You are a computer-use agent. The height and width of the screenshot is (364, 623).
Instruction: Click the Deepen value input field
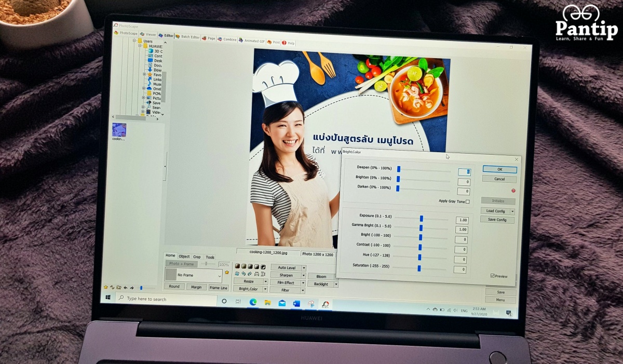coord(465,172)
